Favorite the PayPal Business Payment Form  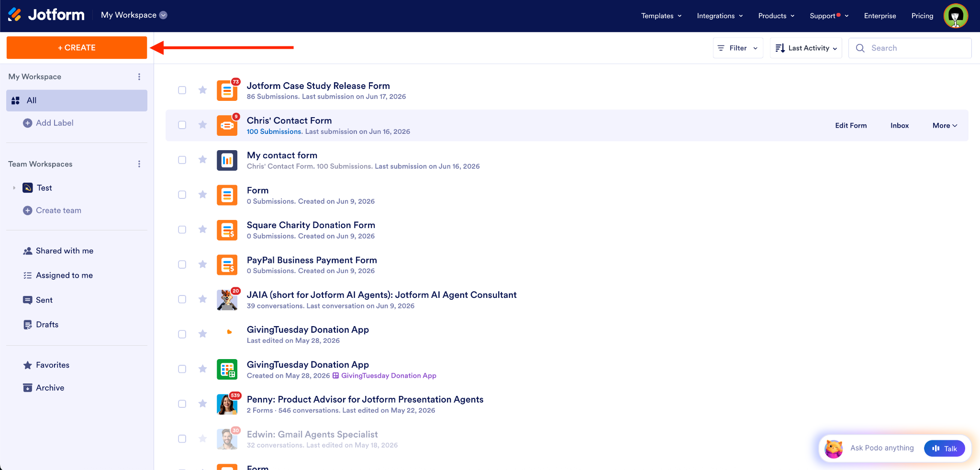(x=203, y=264)
